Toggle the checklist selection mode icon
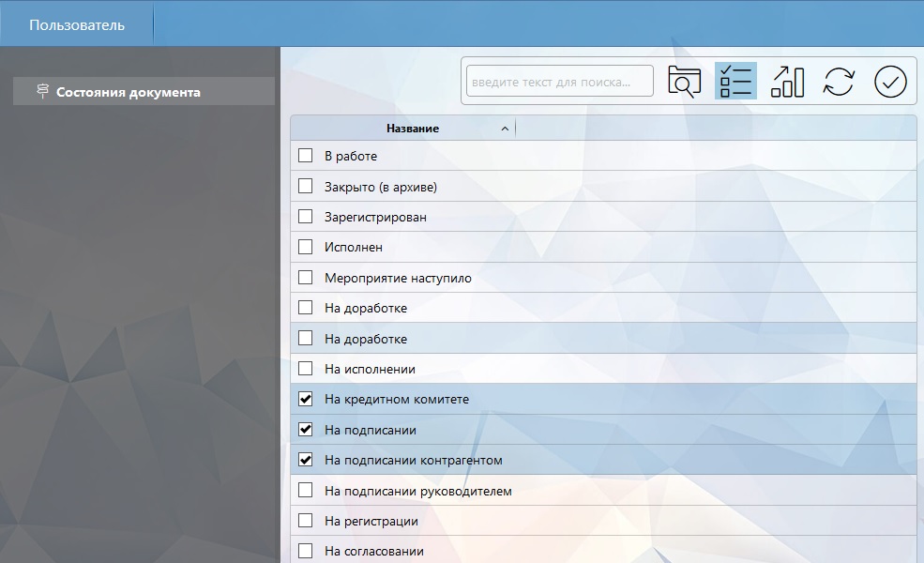 point(735,82)
